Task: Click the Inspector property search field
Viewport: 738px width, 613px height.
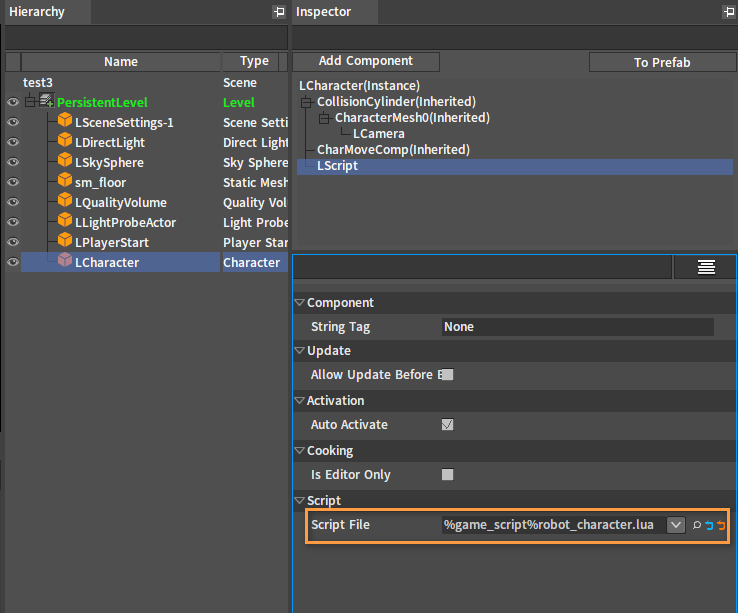Action: click(482, 267)
